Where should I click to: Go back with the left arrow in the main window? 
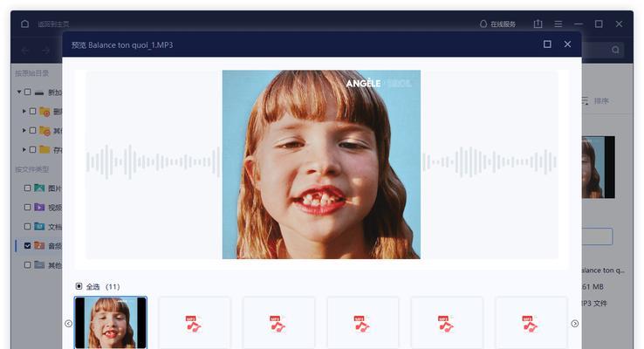point(25,50)
